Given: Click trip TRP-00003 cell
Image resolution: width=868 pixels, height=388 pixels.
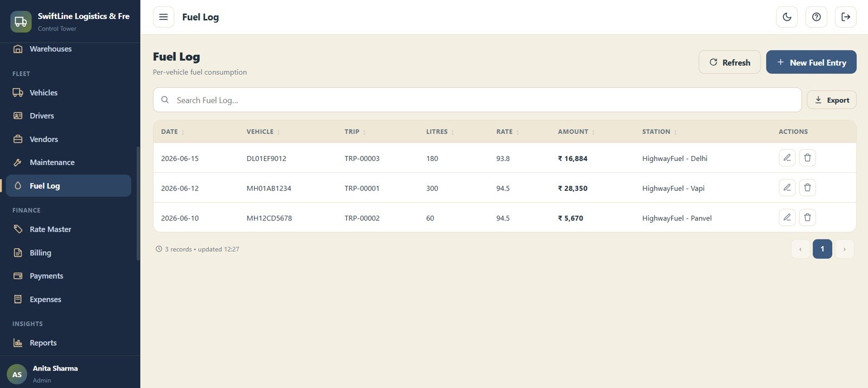Looking at the screenshot, I should [362, 159].
